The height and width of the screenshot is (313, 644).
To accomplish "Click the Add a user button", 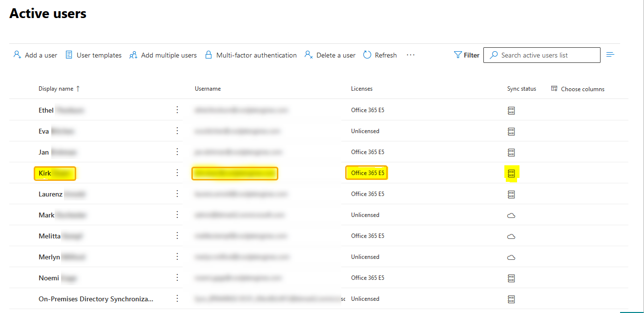I will (x=35, y=55).
